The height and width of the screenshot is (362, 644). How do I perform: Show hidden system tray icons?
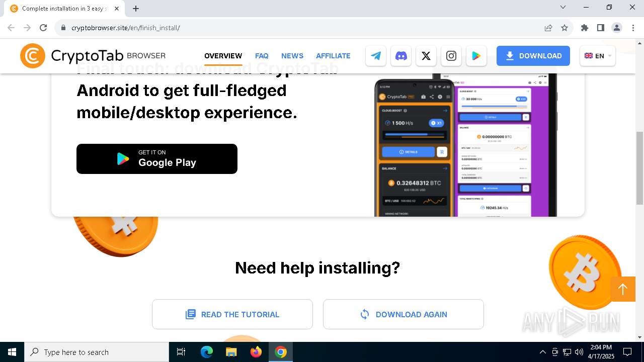(x=542, y=352)
